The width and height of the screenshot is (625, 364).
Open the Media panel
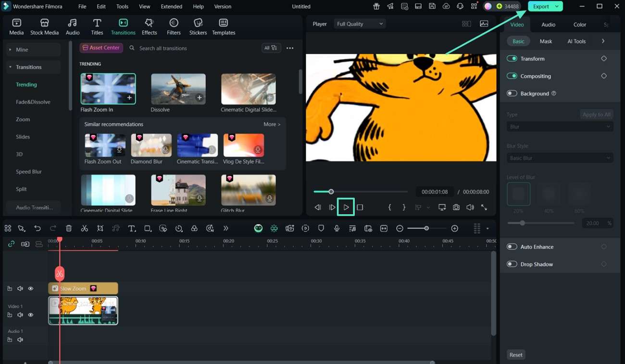point(16,27)
